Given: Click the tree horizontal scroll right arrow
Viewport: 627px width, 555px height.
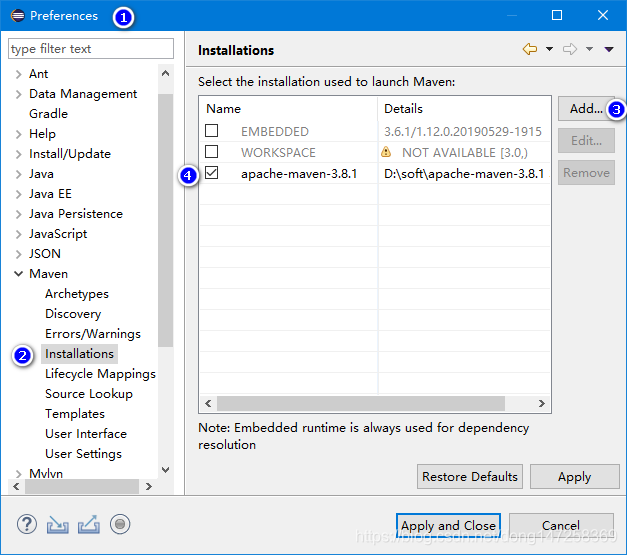Looking at the screenshot, I should point(149,486).
